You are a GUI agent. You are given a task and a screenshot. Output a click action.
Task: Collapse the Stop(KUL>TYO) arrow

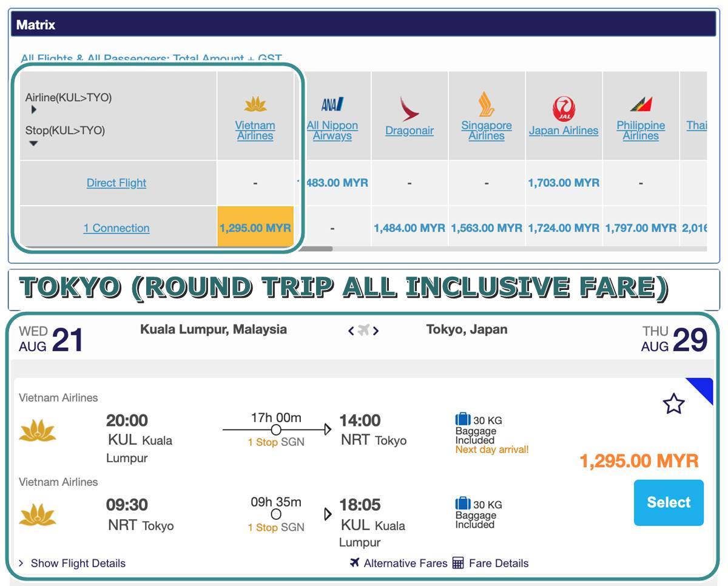coord(34,143)
